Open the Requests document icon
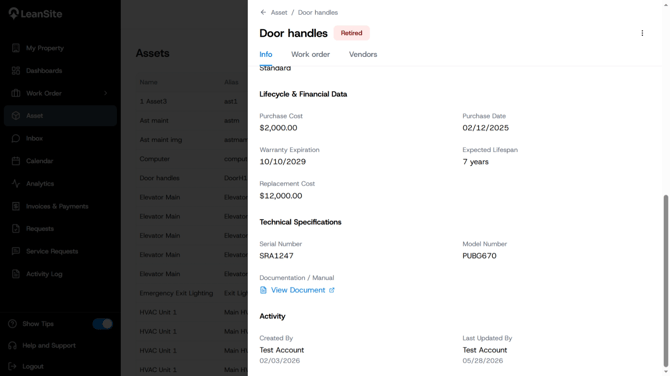This screenshot has width=670, height=376. (x=16, y=229)
